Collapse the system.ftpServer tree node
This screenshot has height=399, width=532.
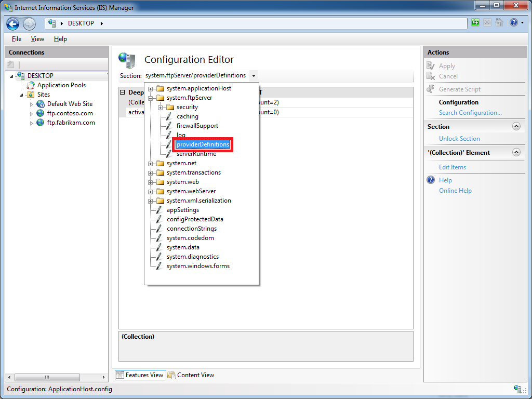151,98
